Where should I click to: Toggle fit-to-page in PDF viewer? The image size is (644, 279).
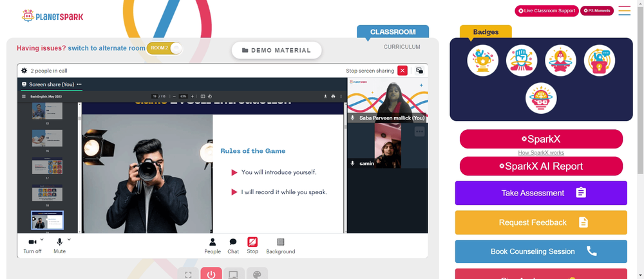203,96
